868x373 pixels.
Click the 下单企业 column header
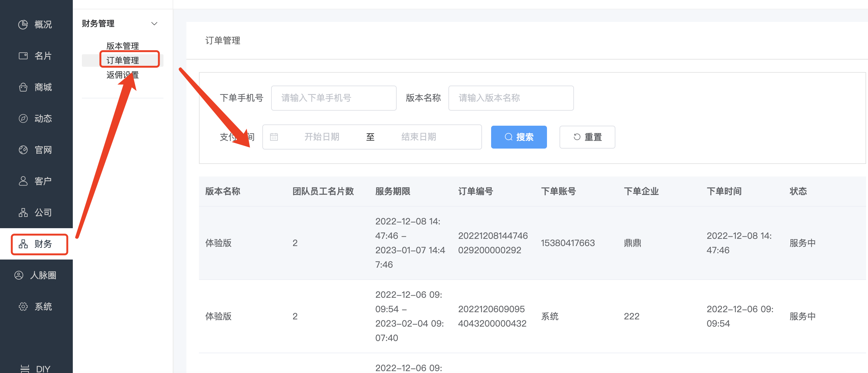(641, 191)
